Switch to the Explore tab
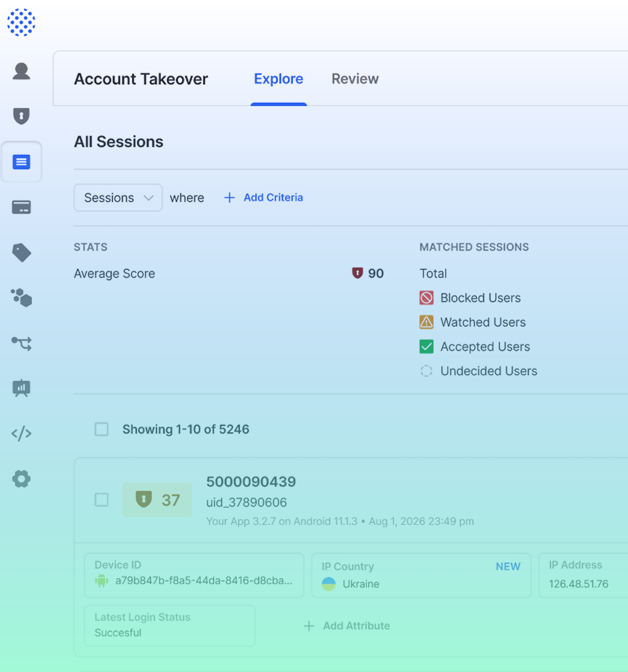628x672 pixels. coord(279,79)
